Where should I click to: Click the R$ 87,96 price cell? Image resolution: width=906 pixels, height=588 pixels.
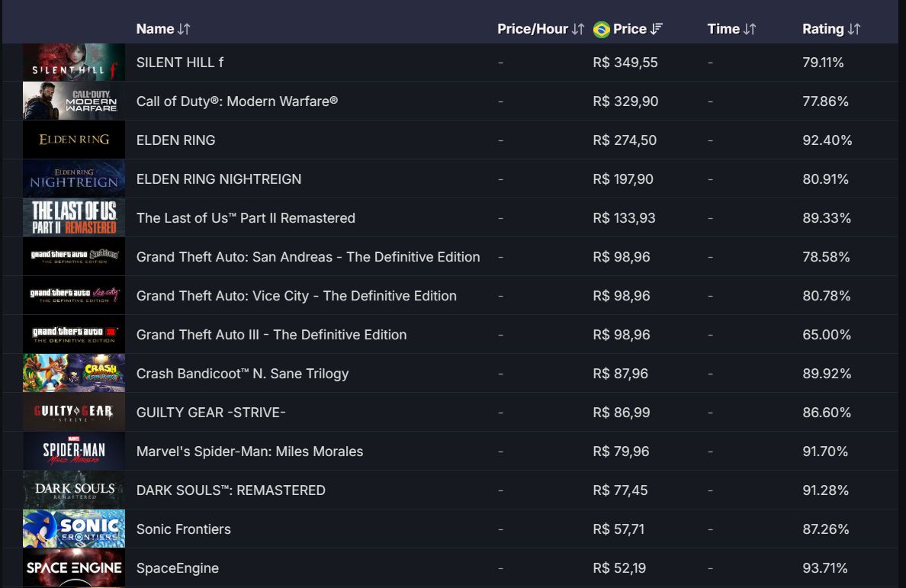(621, 374)
